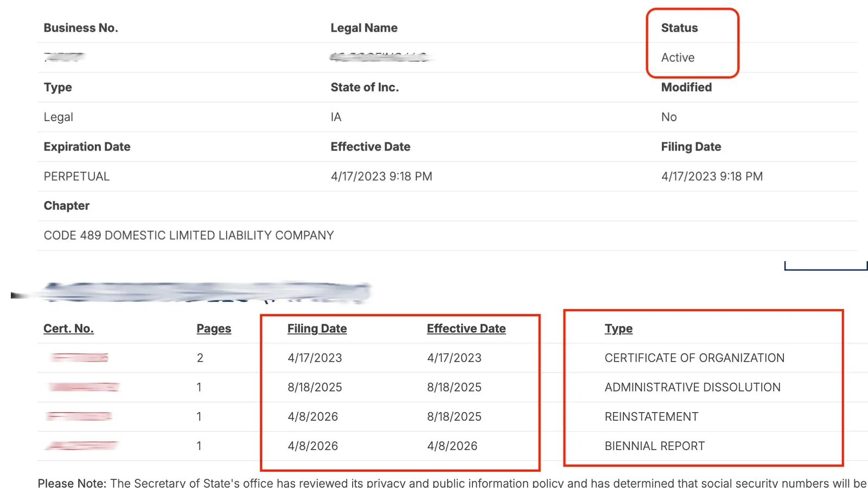This screenshot has width=868, height=488.
Task: Click the 'Legal' value under Type
Action: tap(58, 117)
